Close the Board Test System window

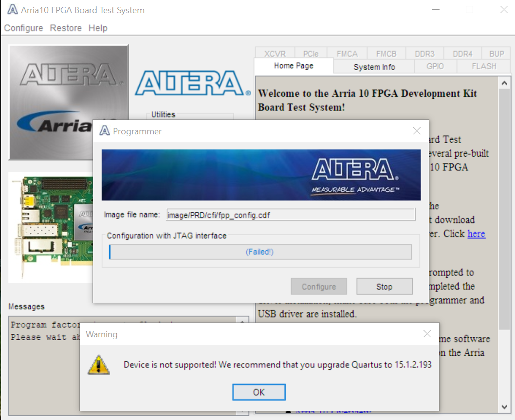point(504,10)
